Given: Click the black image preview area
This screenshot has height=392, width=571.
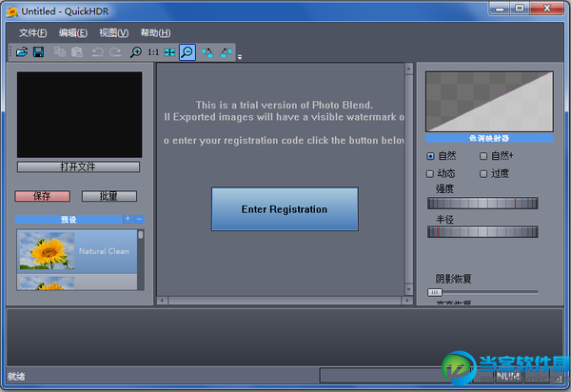Looking at the screenshot, I should [x=79, y=115].
